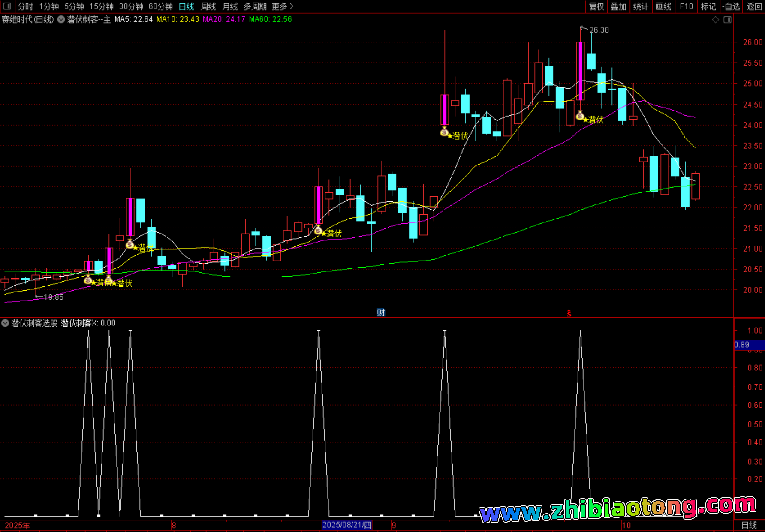Expand the 更多 periods menu
Image resolution: width=765 pixels, height=532 pixels.
[x=282, y=6]
